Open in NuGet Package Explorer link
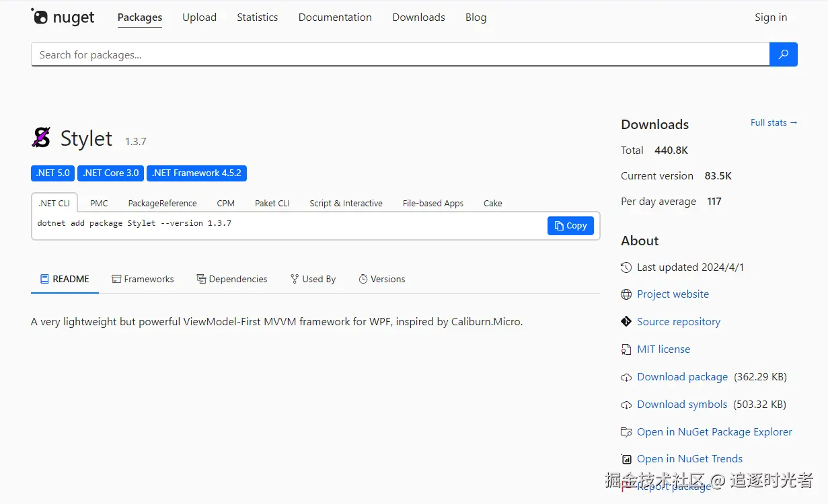Screen dimensions: 828x504 [x=714, y=432]
